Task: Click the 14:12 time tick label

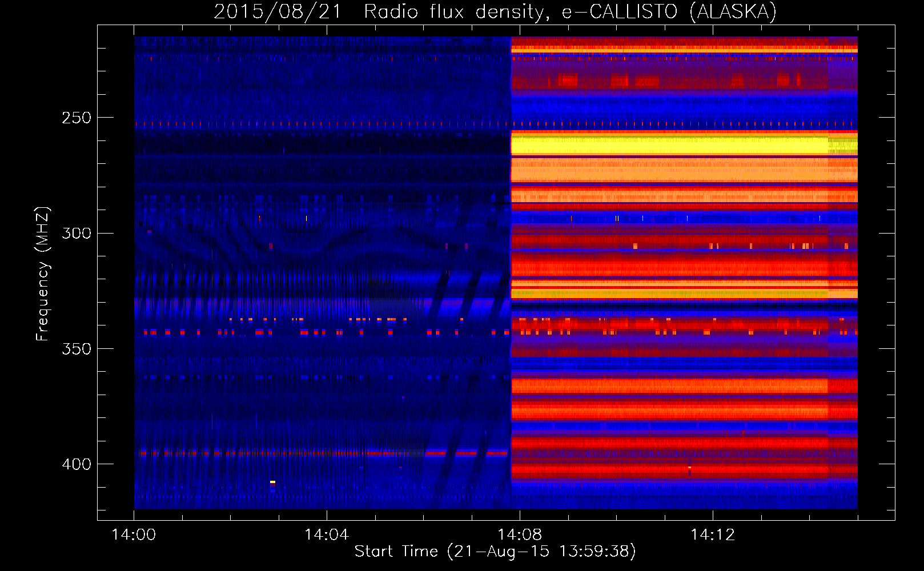Action: tap(713, 535)
